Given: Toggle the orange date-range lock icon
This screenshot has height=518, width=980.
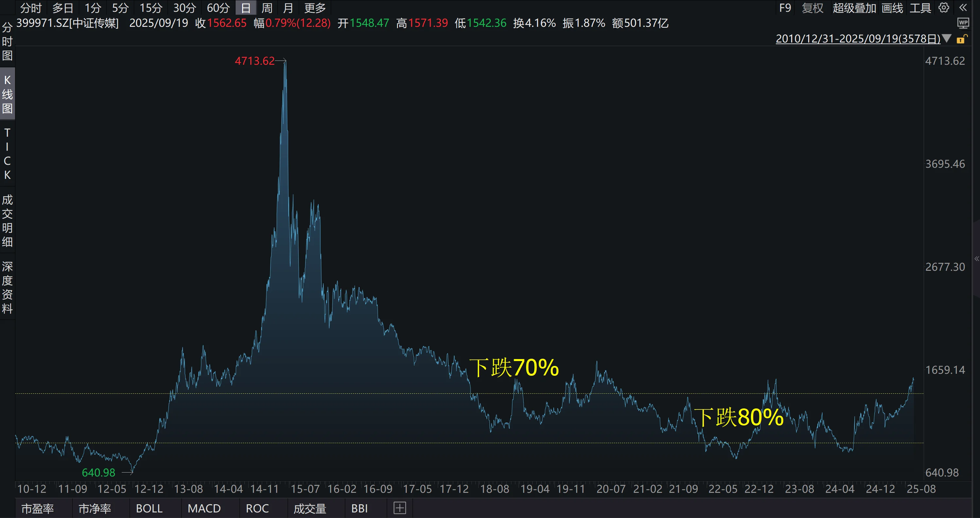Looking at the screenshot, I should pyautogui.click(x=961, y=39).
